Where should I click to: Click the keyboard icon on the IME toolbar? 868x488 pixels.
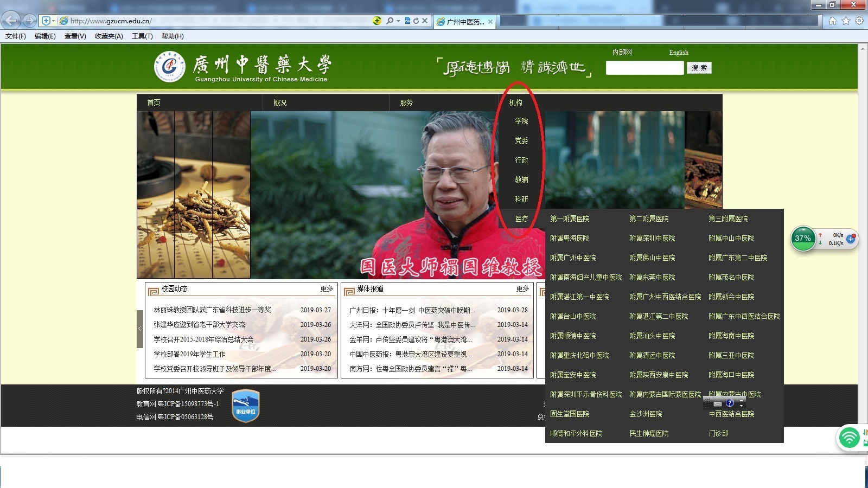(718, 403)
